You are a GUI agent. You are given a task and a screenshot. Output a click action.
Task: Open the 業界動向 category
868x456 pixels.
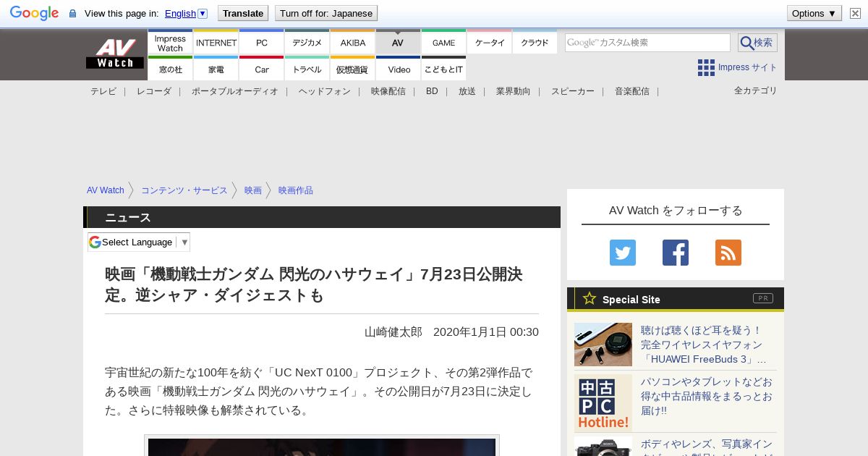[x=514, y=91]
